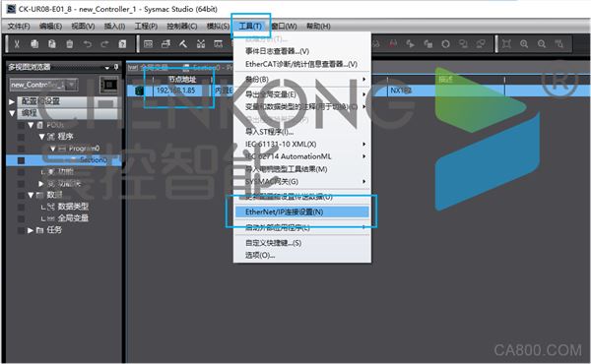Click the first magnifier zoom icon
591x364 pixels.
coord(524,44)
